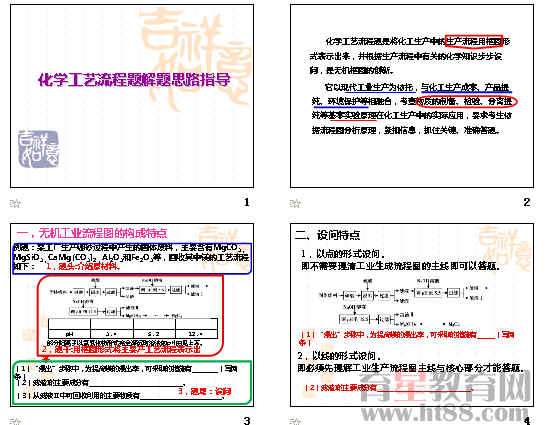Image resolution: width=546 pixels, height=425 pixels.
Task: Click the green-bordered question box on slide 3
Action: (x=132, y=383)
